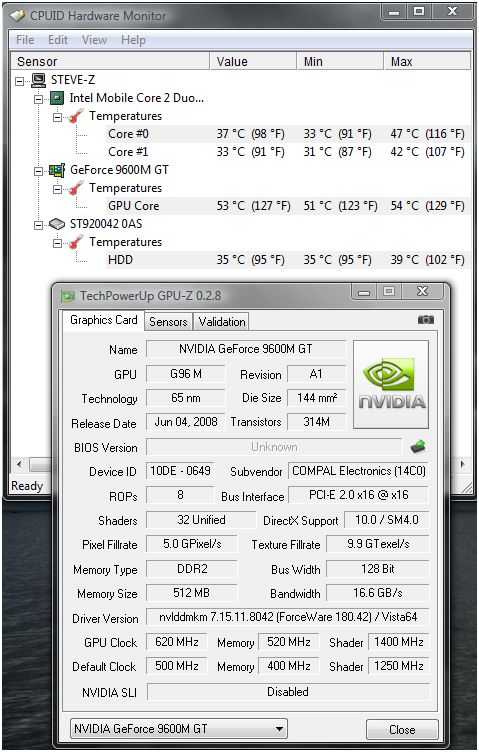Click the BIOS save chip icon
The image size is (479, 752).
pyautogui.click(x=418, y=446)
